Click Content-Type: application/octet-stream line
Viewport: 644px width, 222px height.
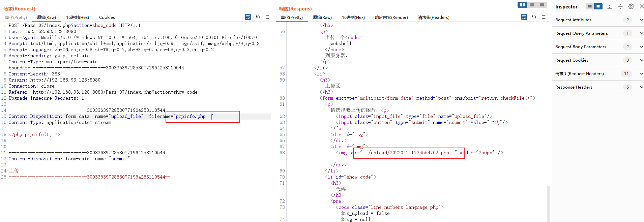coord(60,122)
